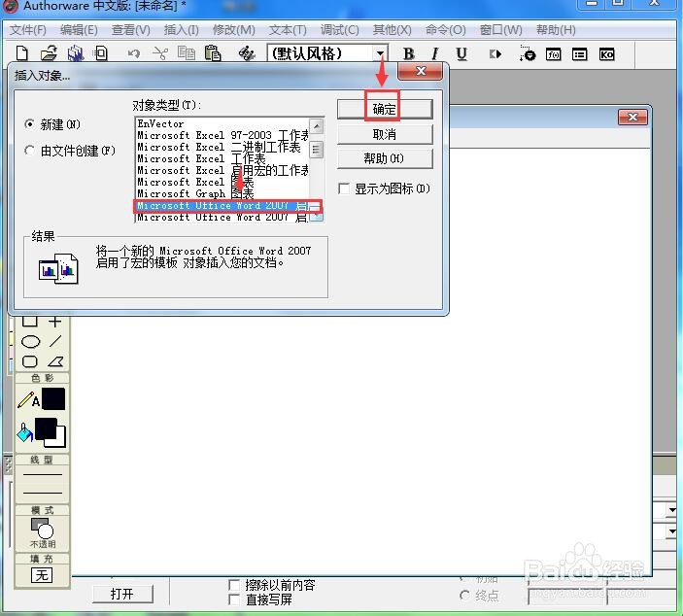Image resolution: width=683 pixels, height=616 pixels.
Task: Click the Cut scissors icon
Action: (160, 54)
